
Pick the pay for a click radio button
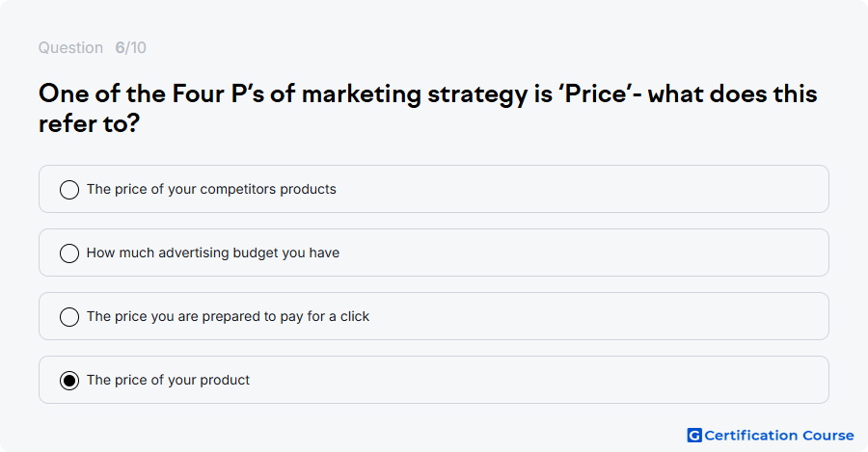(69, 317)
